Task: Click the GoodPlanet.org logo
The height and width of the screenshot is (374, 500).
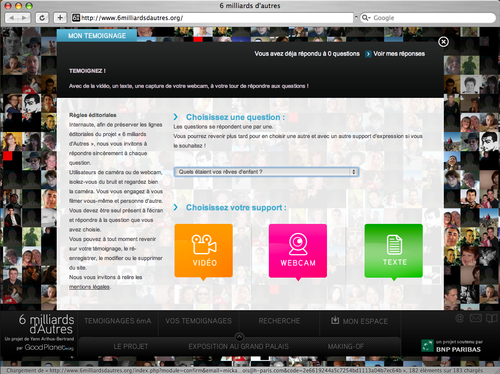Action: [49, 347]
